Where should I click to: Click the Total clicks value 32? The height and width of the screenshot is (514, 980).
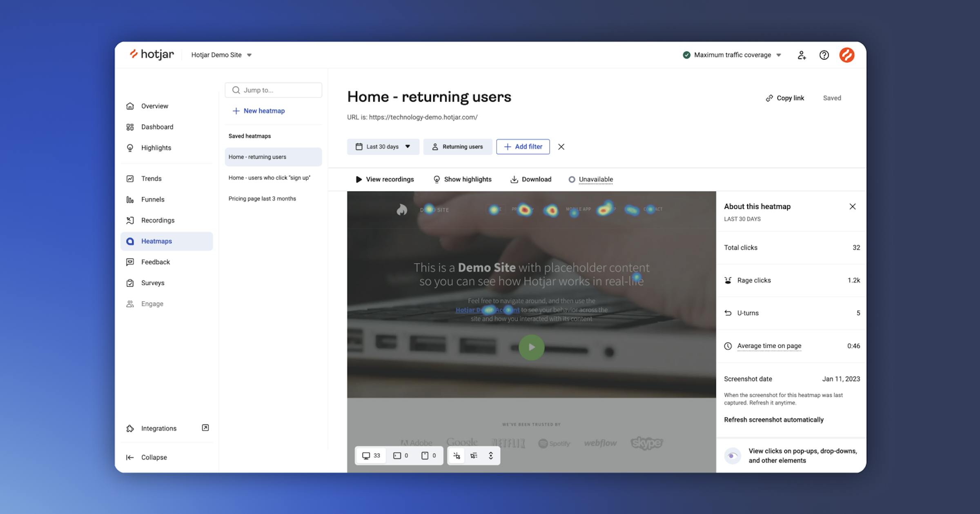pyautogui.click(x=856, y=248)
